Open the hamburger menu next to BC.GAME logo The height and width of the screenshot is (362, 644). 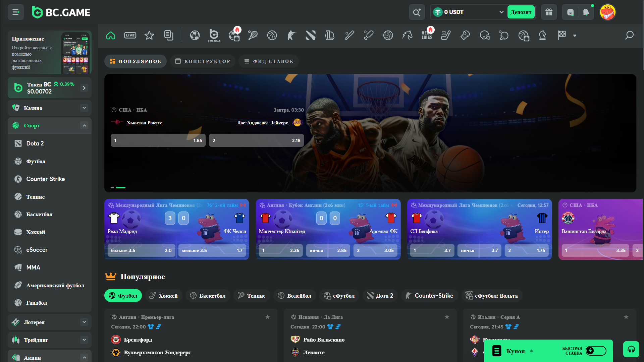coord(16,12)
